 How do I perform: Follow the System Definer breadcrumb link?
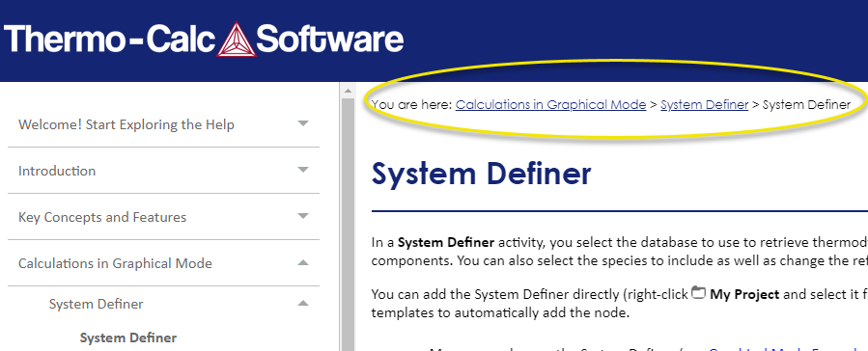click(704, 104)
